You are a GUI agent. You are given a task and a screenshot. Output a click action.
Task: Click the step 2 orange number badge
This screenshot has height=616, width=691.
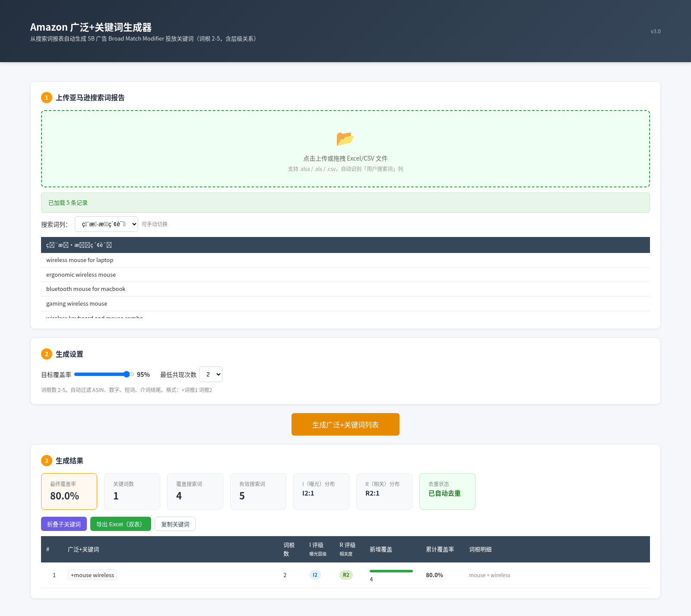[x=47, y=354]
